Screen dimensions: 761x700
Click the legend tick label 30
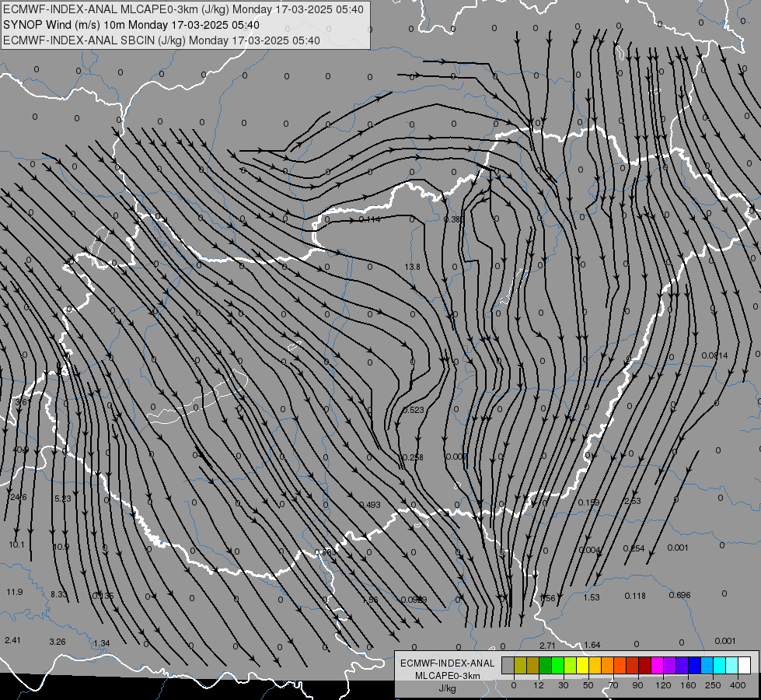(x=563, y=685)
